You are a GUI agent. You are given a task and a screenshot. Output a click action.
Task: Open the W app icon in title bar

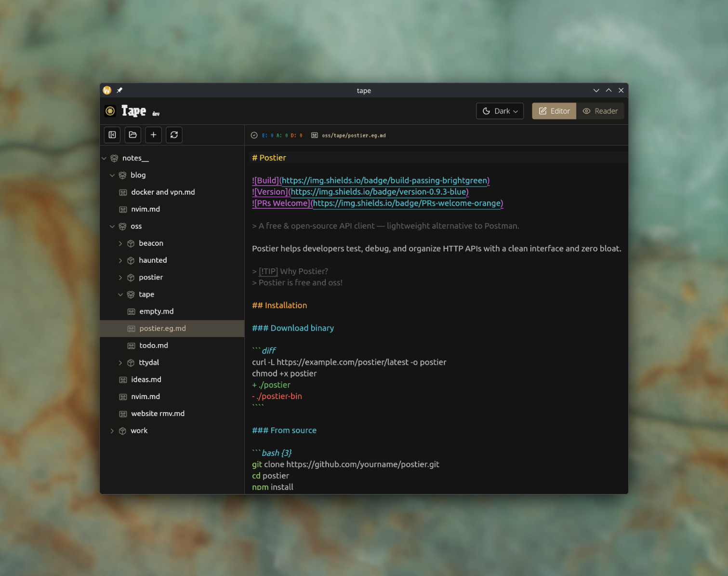[107, 90]
